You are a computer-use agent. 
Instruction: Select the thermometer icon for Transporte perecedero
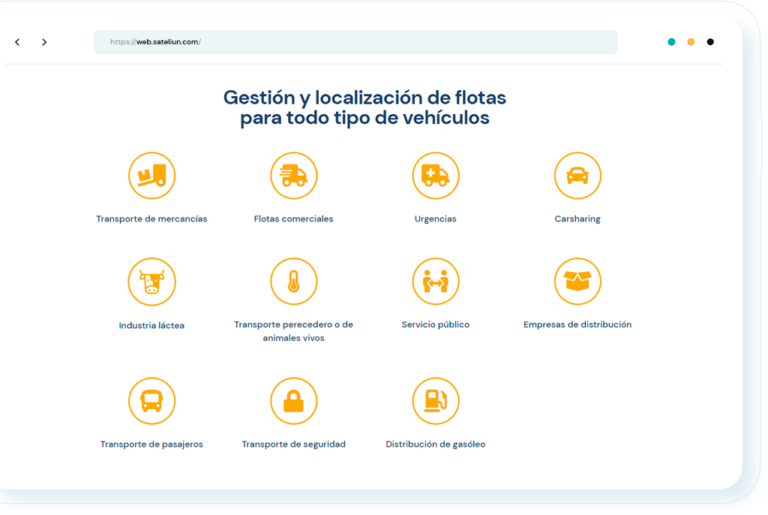[294, 282]
